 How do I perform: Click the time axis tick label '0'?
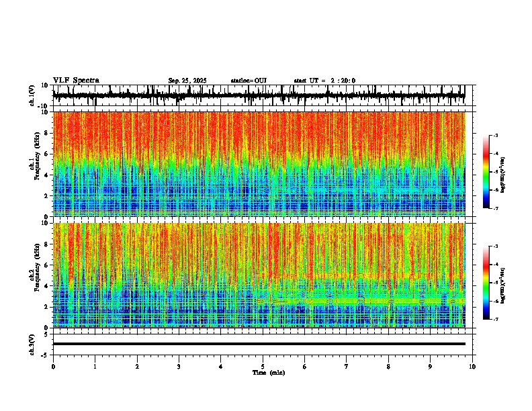coord(53,367)
